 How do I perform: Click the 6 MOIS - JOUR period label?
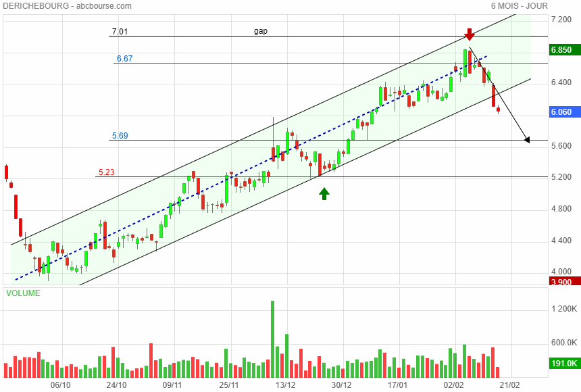(519, 6)
